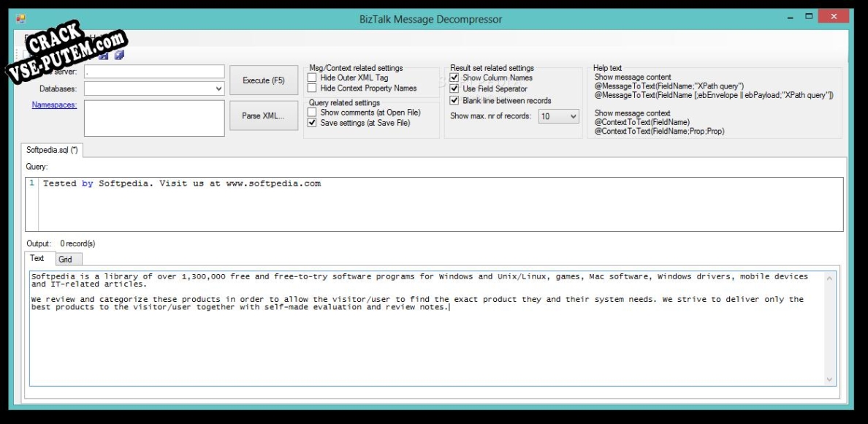Viewport: 868px width, 424px height.
Task: Toggle Use Field Seperator checkbox
Action: [x=454, y=88]
